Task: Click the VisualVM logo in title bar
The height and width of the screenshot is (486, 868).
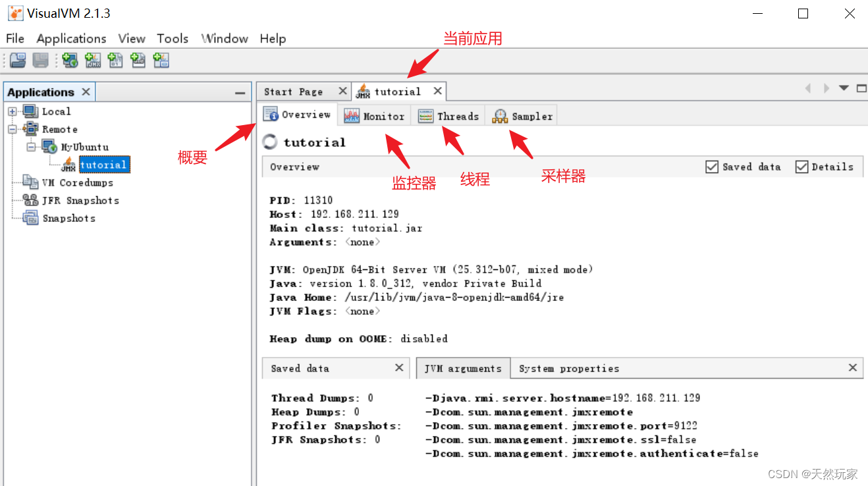Action: pos(15,13)
